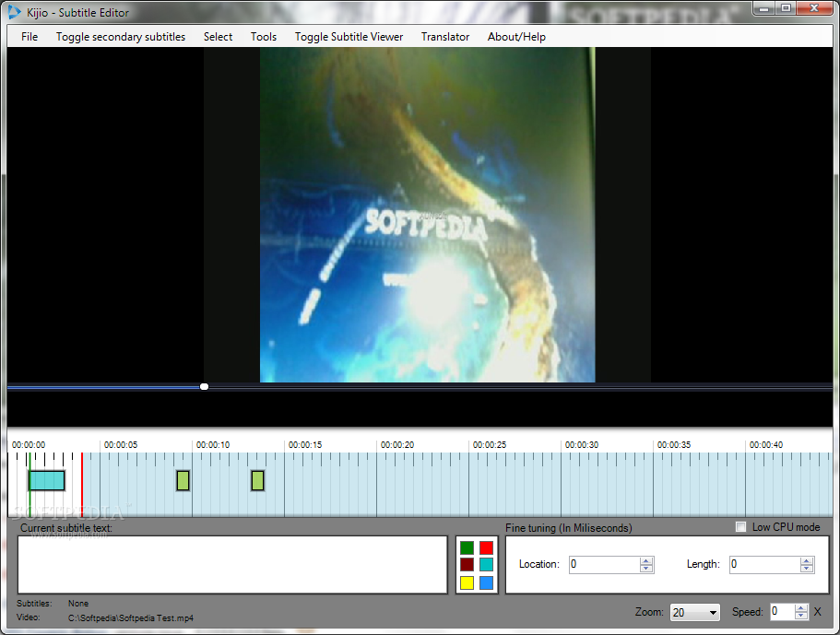Click the 00:00:05 timeline label
Screen dimensions: 840x635
(x=121, y=444)
